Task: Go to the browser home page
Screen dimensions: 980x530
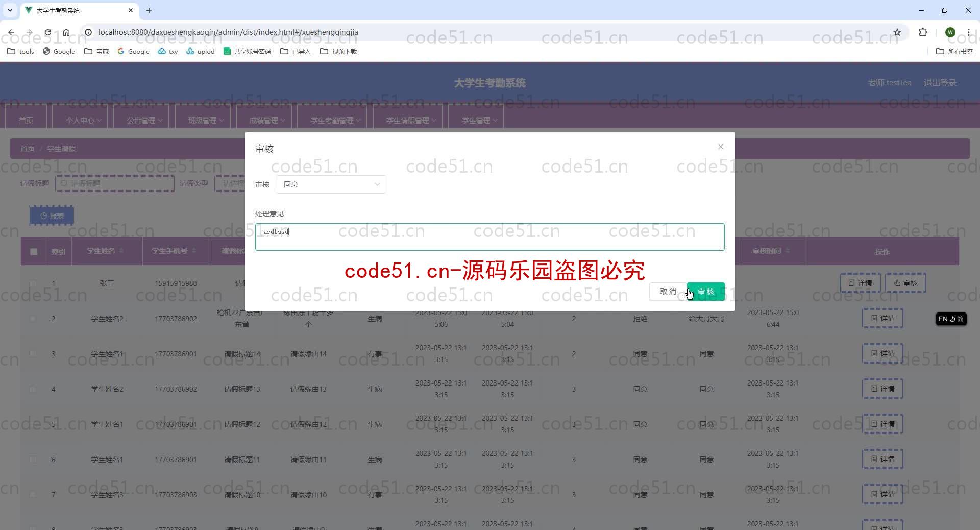Action: pos(66,32)
